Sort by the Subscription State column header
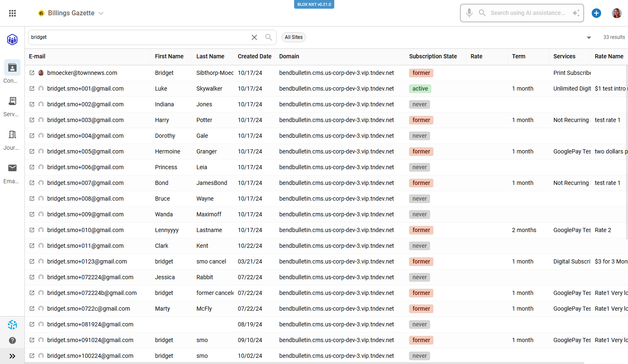The image size is (628, 364). [x=433, y=56]
